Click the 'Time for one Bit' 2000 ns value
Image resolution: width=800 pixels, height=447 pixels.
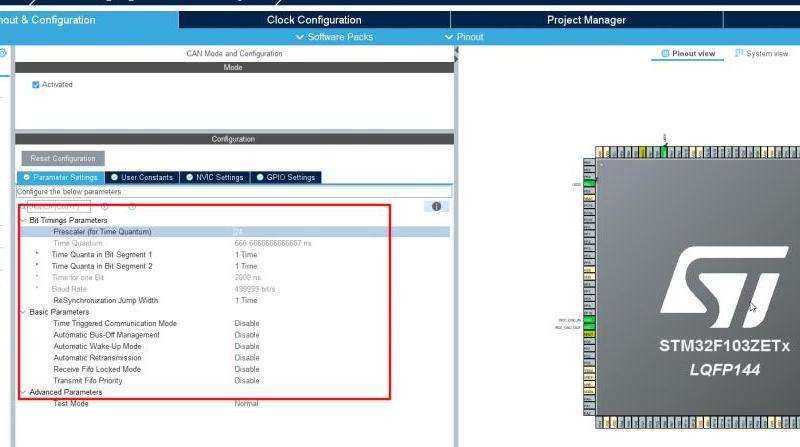[247, 278]
